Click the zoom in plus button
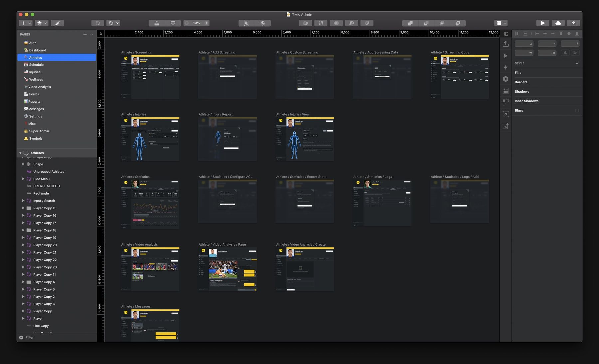 pos(206,23)
